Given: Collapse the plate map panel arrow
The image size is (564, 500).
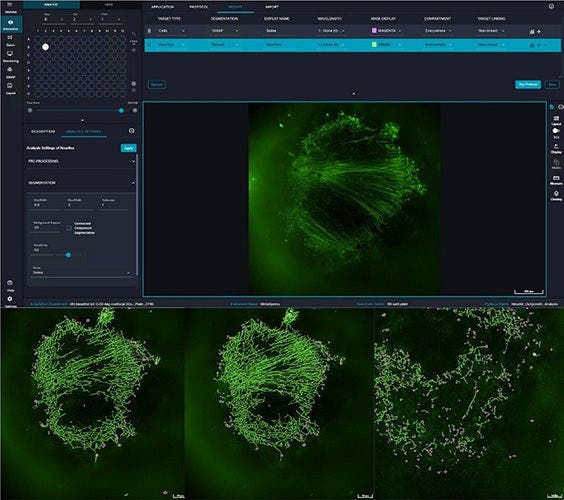Looking at the screenshot, I should 82,120.
